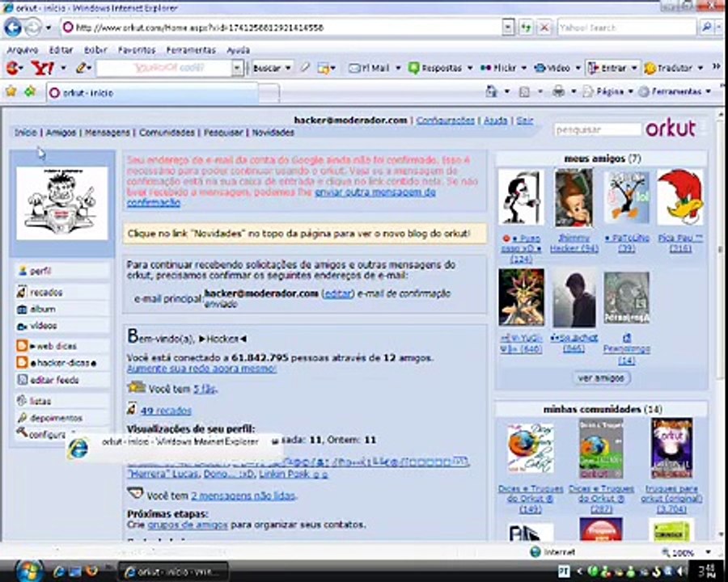Open the Exibir menu

pyautogui.click(x=95, y=49)
